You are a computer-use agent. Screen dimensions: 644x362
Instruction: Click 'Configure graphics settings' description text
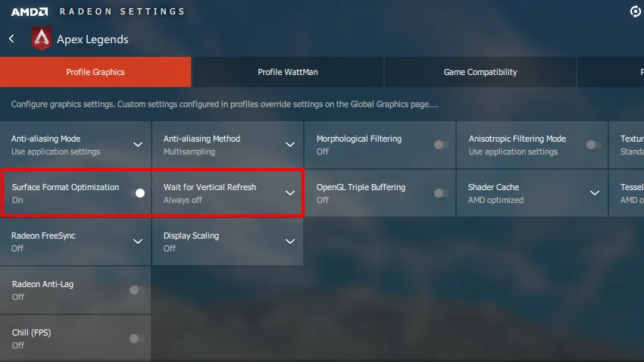(x=224, y=105)
